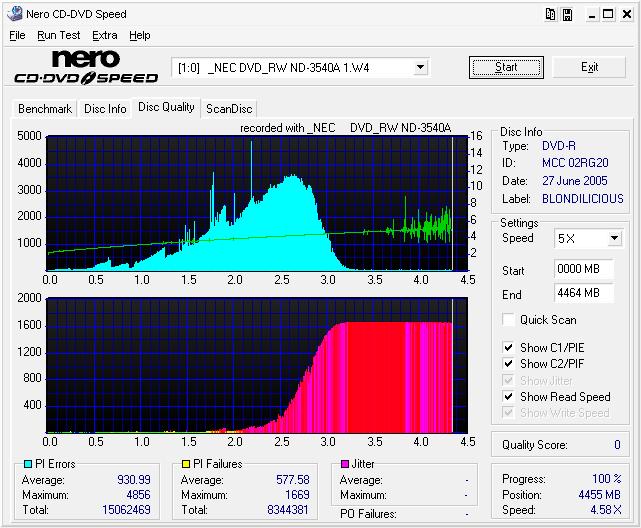Click the disc ID value MCC 02RG20
The width and height of the screenshot is (641, 528).
(x=575, y=163)
